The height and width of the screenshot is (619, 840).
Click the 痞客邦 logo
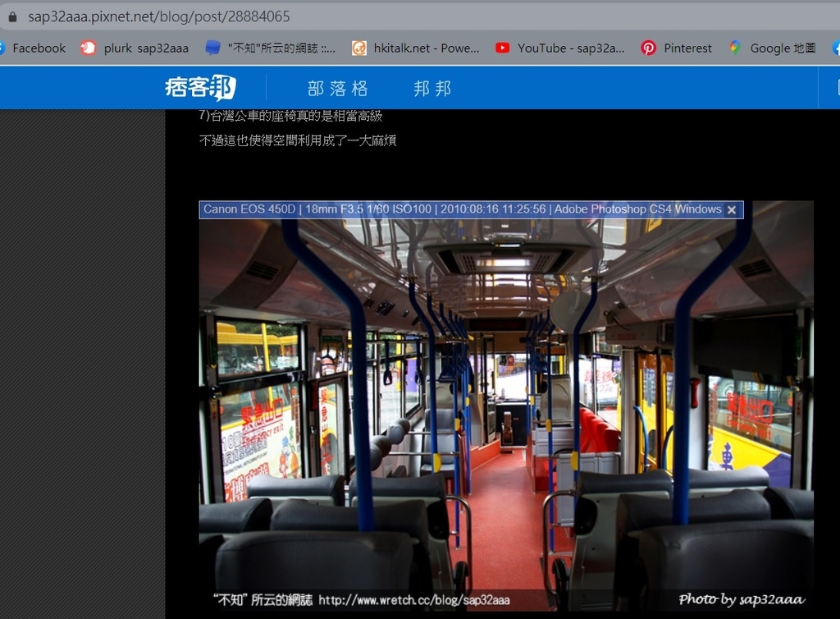pyautogui.click(x=200, y=87)
